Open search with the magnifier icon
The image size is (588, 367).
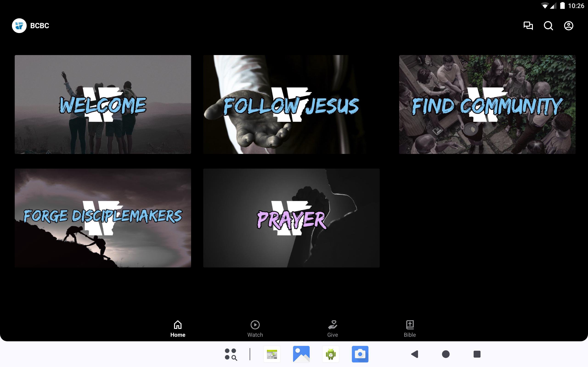[x=548, y=26]
